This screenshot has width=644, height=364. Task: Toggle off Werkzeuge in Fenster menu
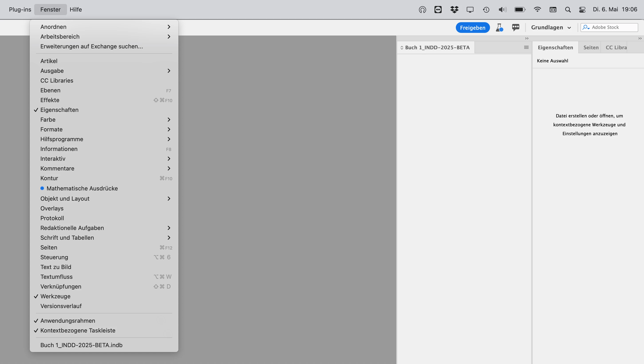click(x=55, y=296)
